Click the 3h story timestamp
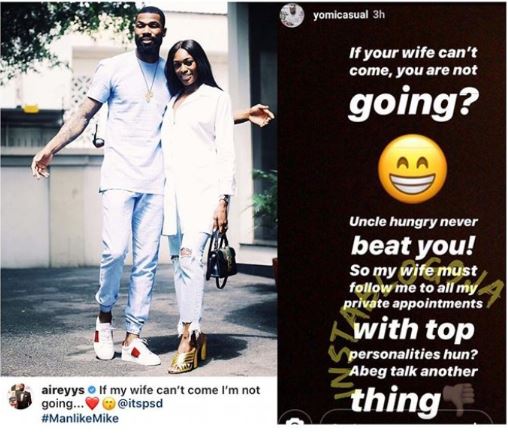508x436 pixels. [x=379, y=15]
